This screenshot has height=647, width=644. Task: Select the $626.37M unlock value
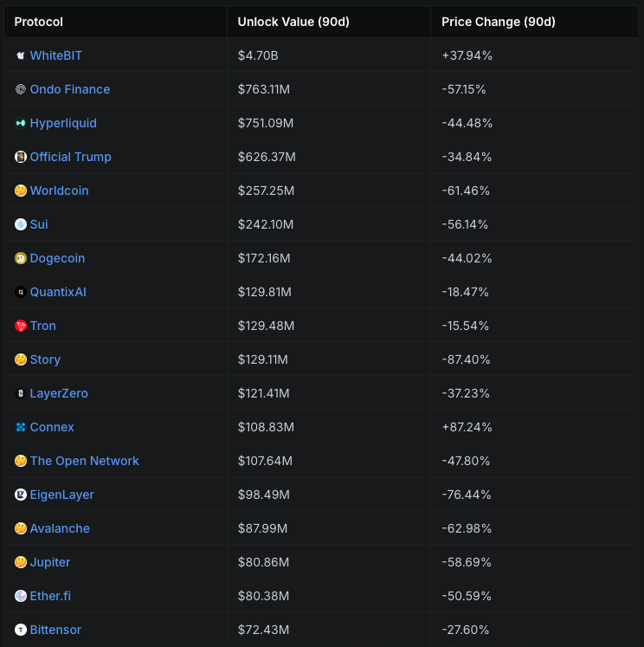point(267,157)
